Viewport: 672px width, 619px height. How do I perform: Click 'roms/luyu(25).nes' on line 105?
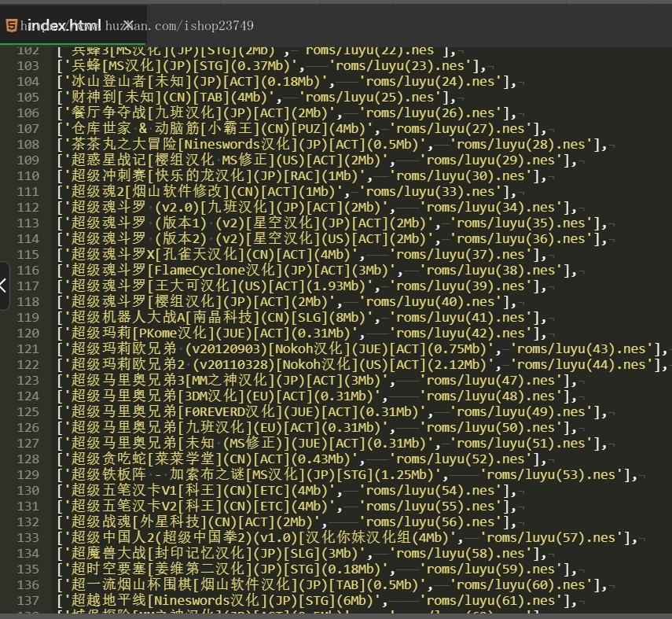373,98
